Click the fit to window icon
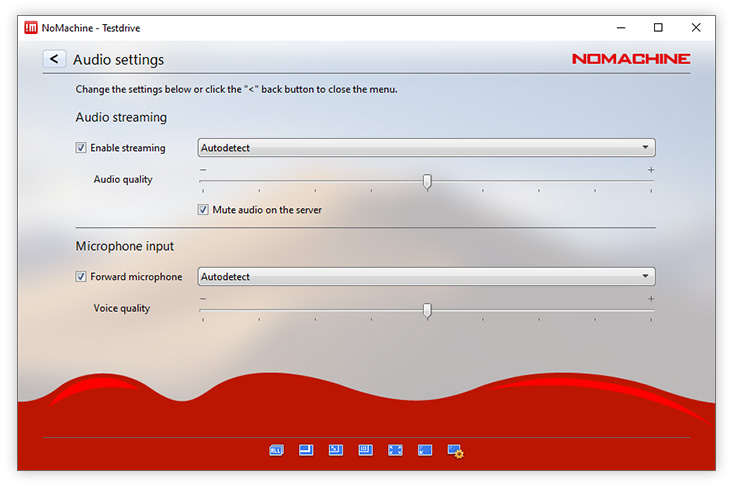The width and height of the screenshot is (730, 486). point(336,451)
